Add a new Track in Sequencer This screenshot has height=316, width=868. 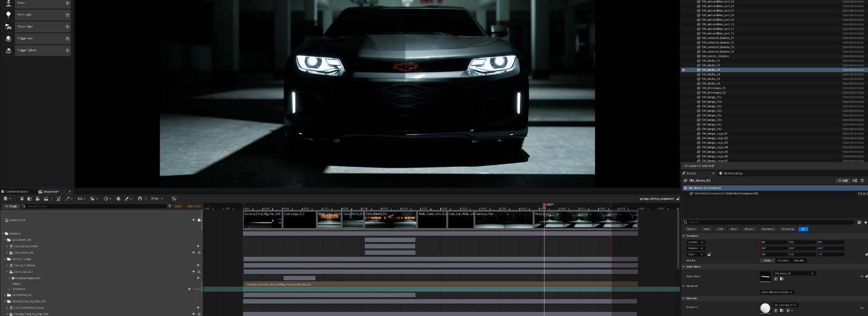[x=10, y=206]
